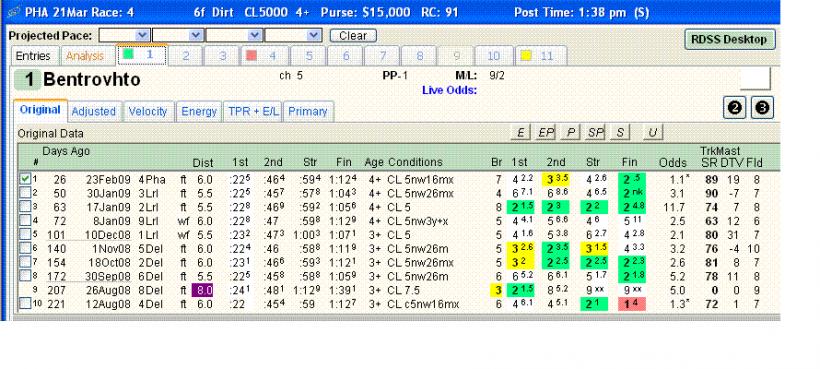Check pace line 6 (1Nov08 Del)

coord(25,248)
